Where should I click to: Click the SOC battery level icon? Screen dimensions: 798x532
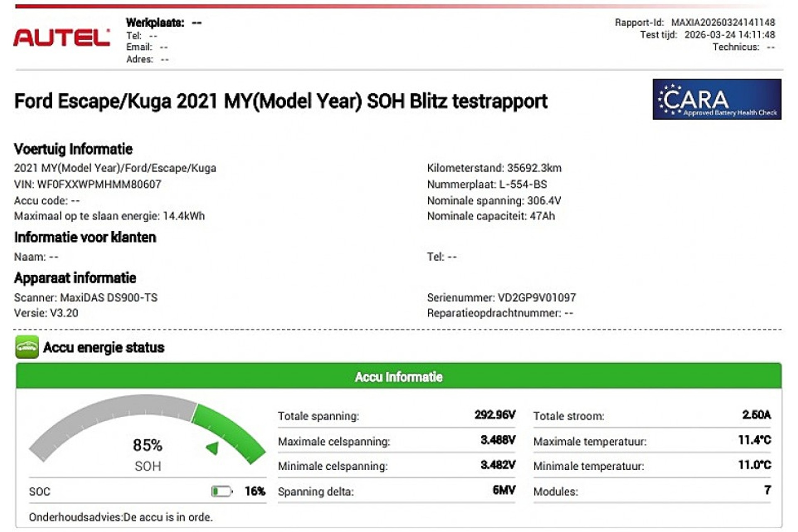[222, 492]
